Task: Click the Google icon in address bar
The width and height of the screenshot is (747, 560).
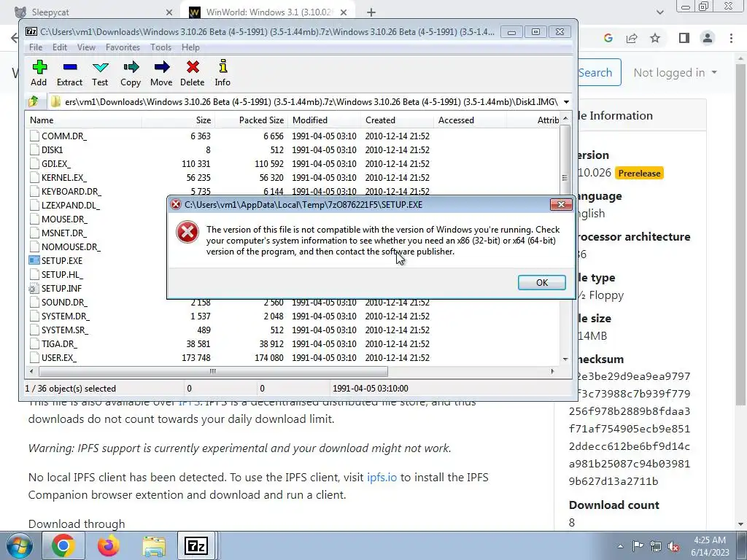Action: (608, 38)
